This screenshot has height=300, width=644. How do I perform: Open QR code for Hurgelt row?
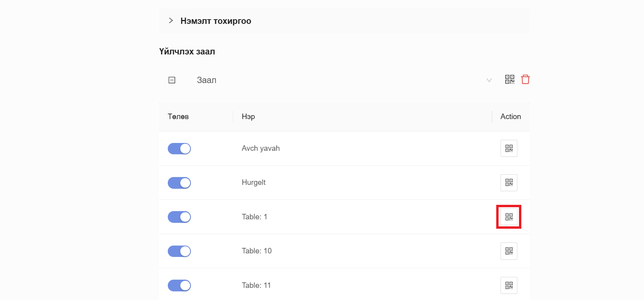[x=509, y=183]
